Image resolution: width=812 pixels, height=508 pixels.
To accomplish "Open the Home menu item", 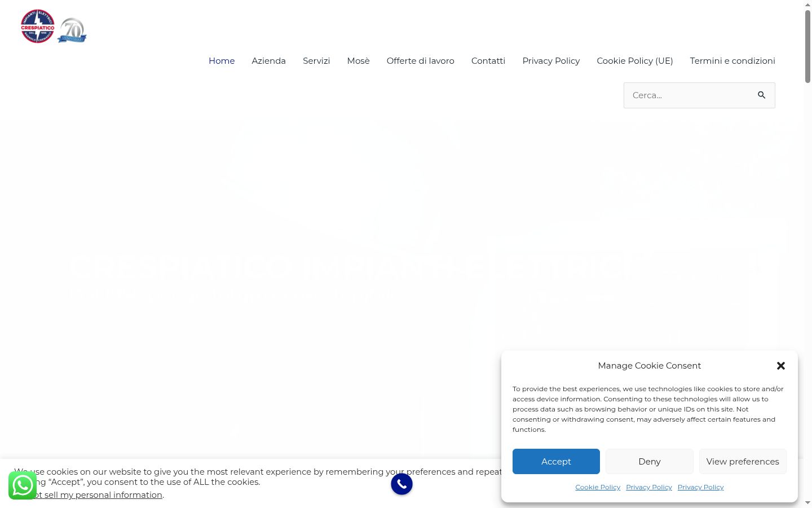I will coord(222,60).
